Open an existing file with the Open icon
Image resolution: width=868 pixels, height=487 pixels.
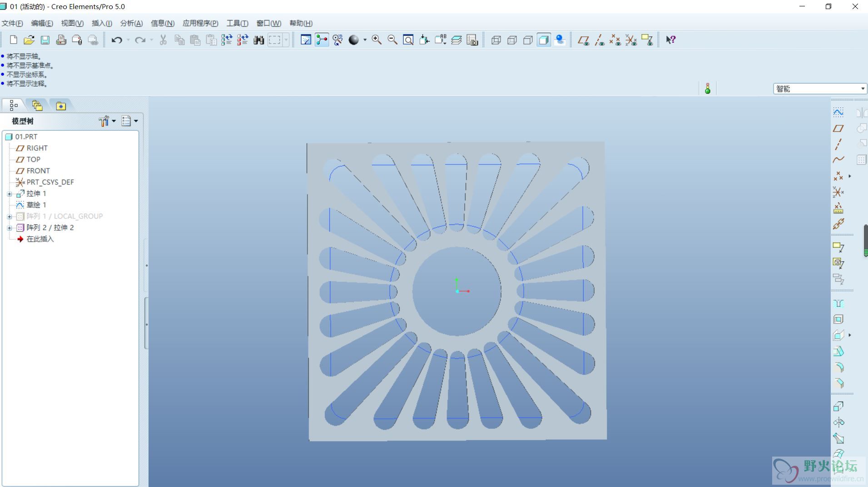(x=29, y=40)
